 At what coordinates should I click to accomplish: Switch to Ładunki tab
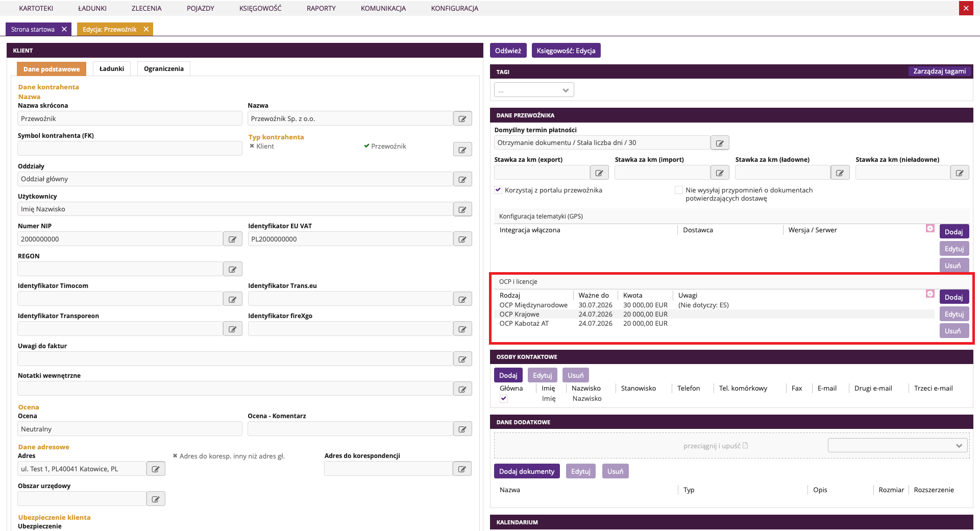click(112, 68)
